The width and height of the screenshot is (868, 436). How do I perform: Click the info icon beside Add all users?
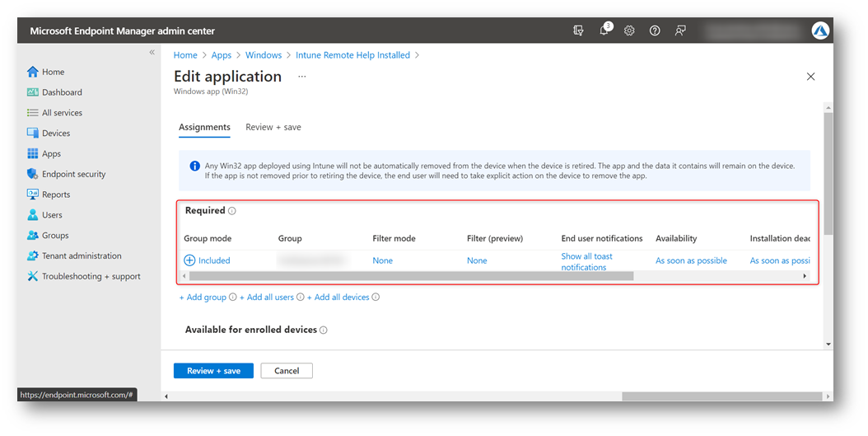(300, 297)
